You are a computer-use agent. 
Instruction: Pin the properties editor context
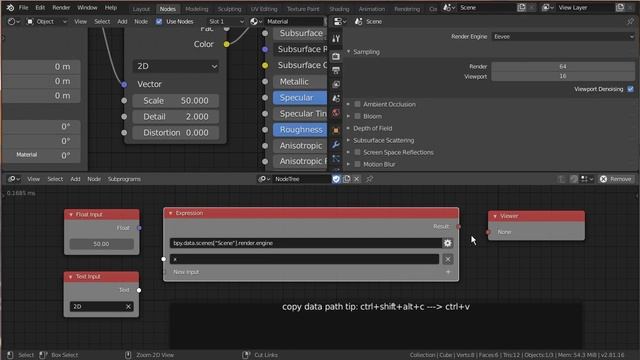point(631,22)
